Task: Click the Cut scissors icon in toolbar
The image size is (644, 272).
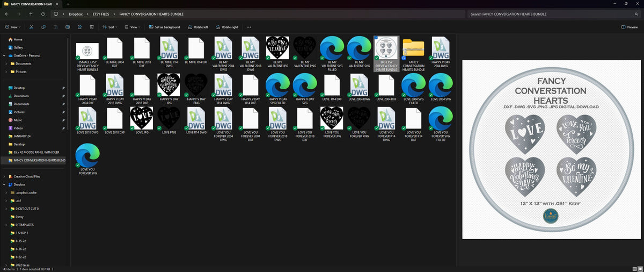Action: 31,27
